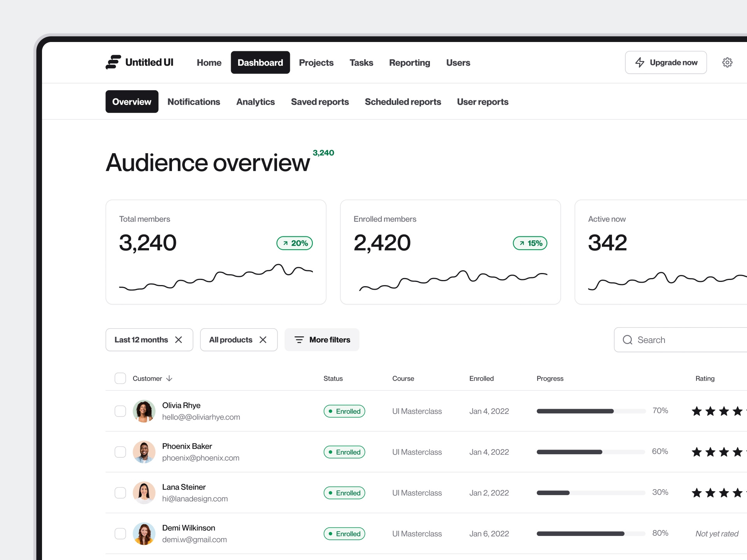The width and height of the screenshot is (747, 560).
Task: Click the Untitled UI logo icon
Action: pyautogui.click(x=113, y=62)
